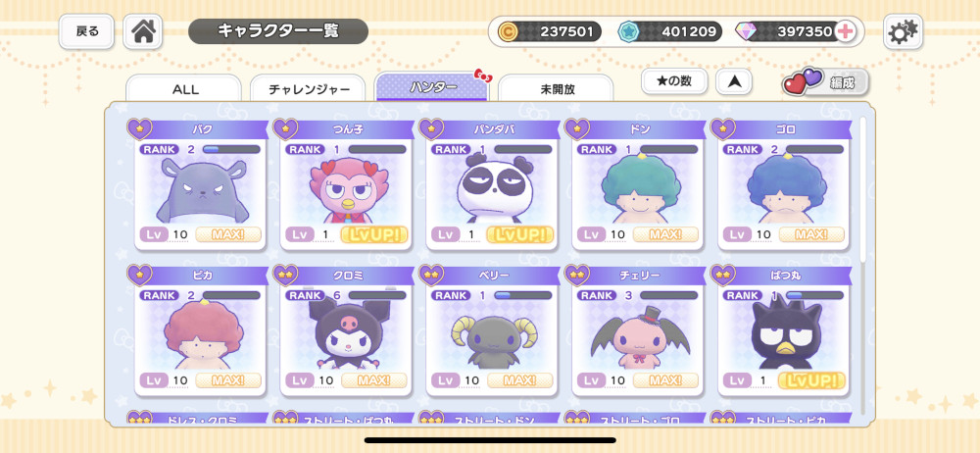Open the 未開放 tab
The width and height of the screenshot is (980, 453).
556,89
